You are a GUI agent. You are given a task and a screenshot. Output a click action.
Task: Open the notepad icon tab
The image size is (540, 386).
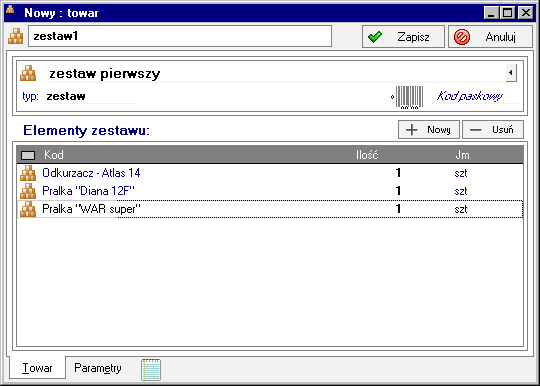tap(151, 369)
